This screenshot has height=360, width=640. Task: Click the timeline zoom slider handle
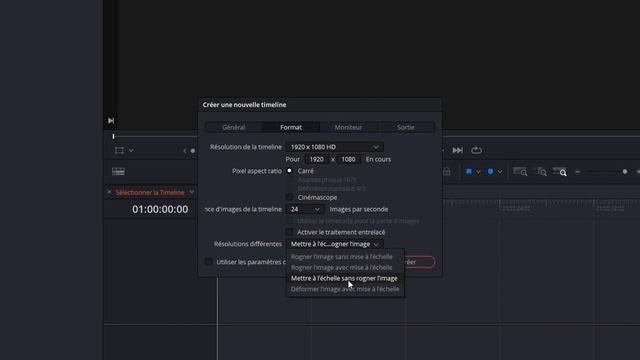click(625, 172)
